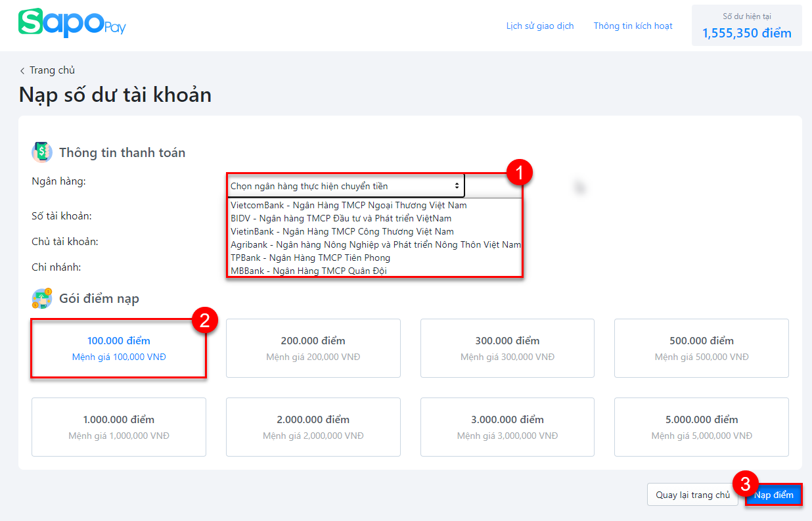Select the 100.000 điểm package
The height and width of the screenshot is (521, 812).
tap(119, 348)
